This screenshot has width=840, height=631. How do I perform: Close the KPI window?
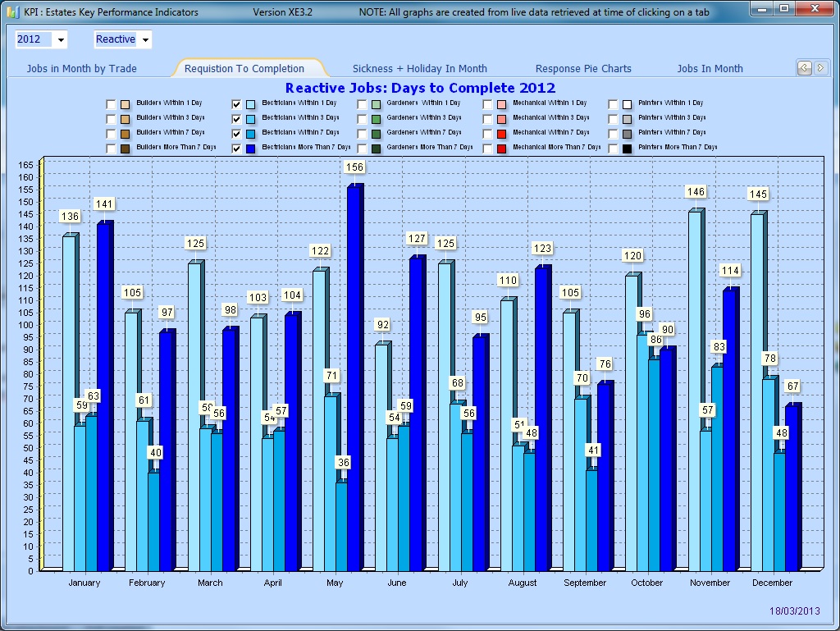(815, 8)
